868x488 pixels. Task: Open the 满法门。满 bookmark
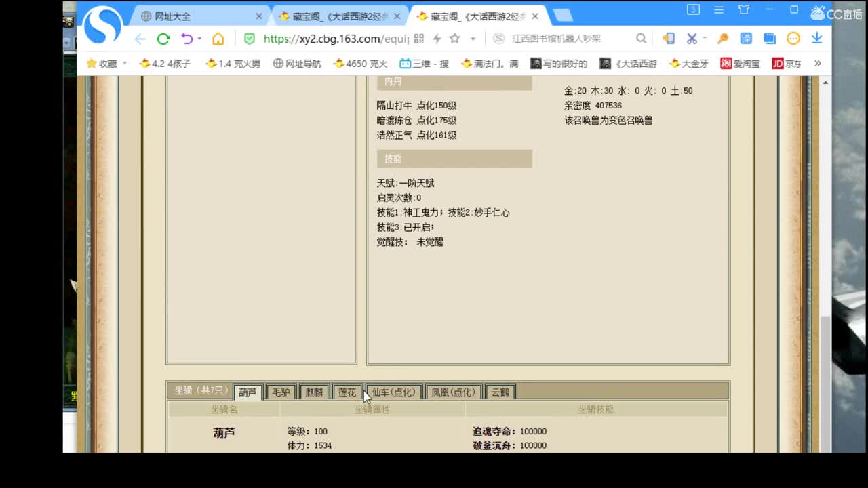tap(489, 64)
